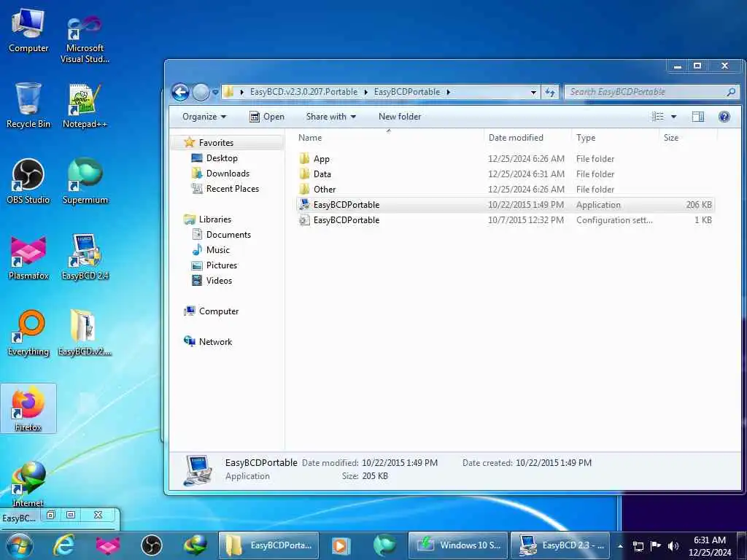
Task: Go back in Explorer navigation
Action: (x=181, y=92)
